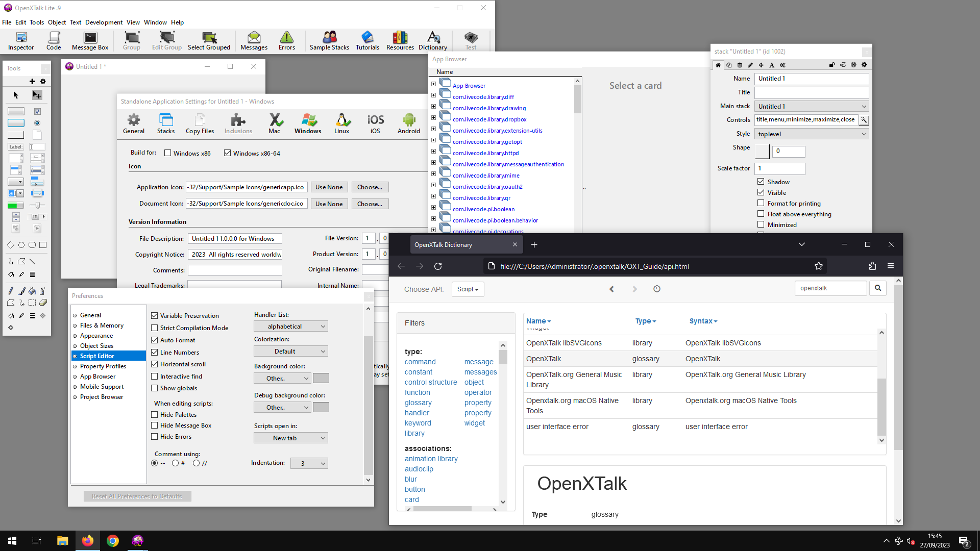Open the Code editor toolbar icon
Image resolution: width=980 pixels, height=551 pixels.
click(x=54, y=41)
